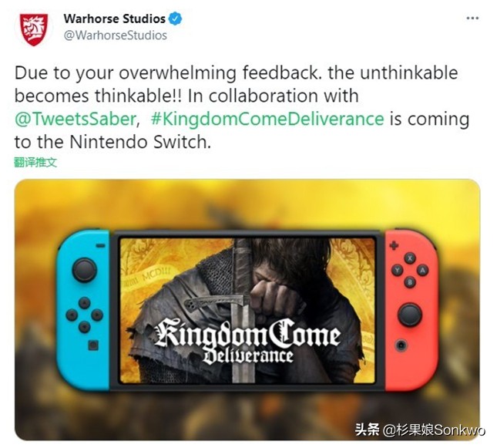The height and width of the screenshot is (448, 497).
Task: Click the B button on red Joy-Con
Action: coord(410,281)
